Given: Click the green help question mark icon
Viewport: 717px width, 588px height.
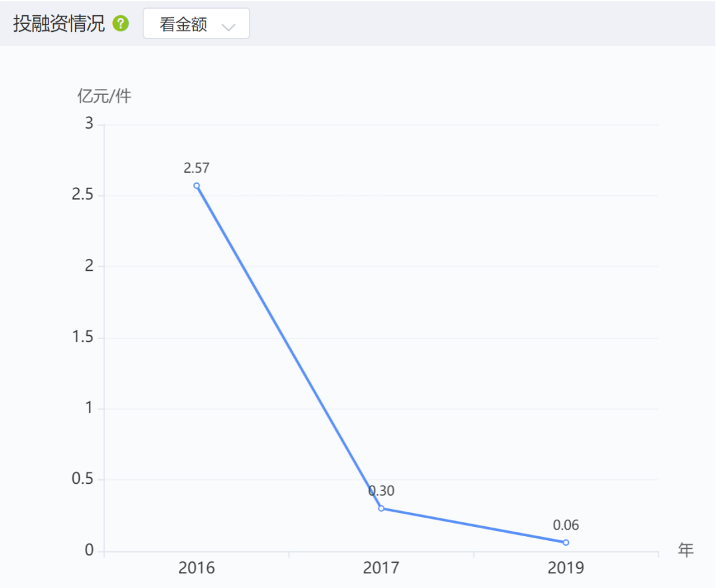Looking at the screenshot, I should pos(121,23).
